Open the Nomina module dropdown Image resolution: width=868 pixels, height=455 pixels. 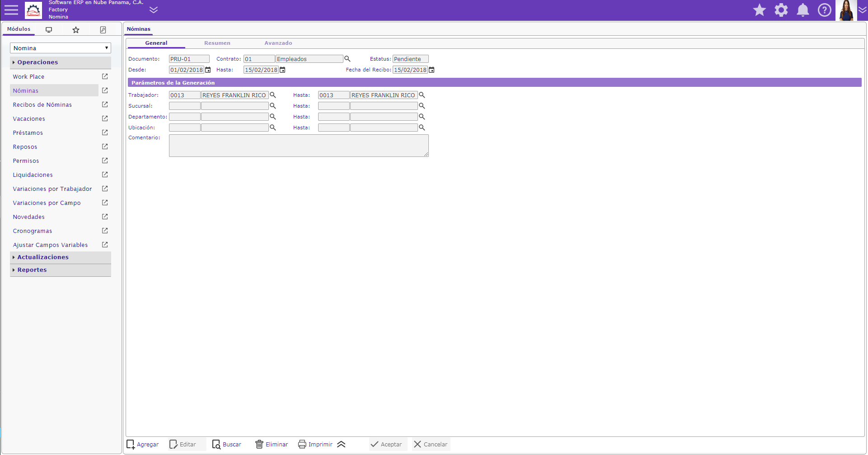click(60, 48)
